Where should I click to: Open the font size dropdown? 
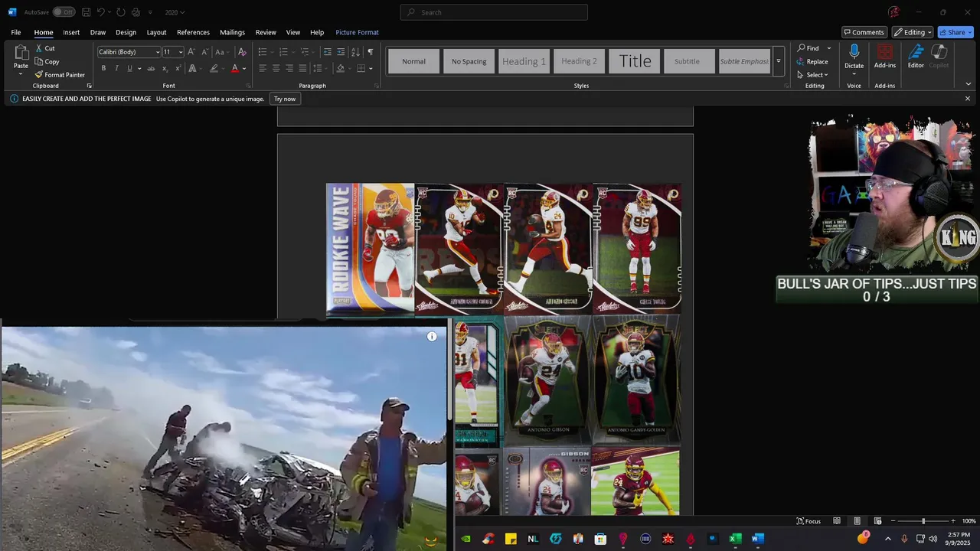(x=181, y=52)
